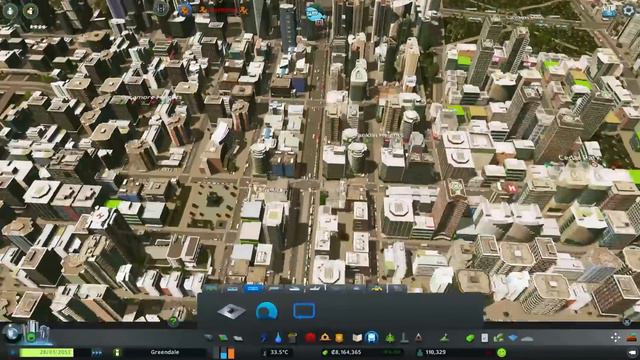640x360 pixels.
Task: Open the Parks and decoration menu
Action: (390, 338)
